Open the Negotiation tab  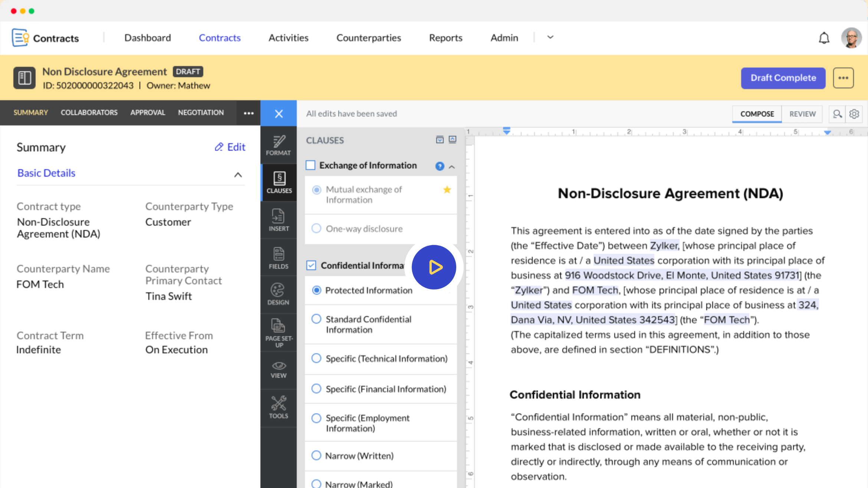tap(201, 112)
